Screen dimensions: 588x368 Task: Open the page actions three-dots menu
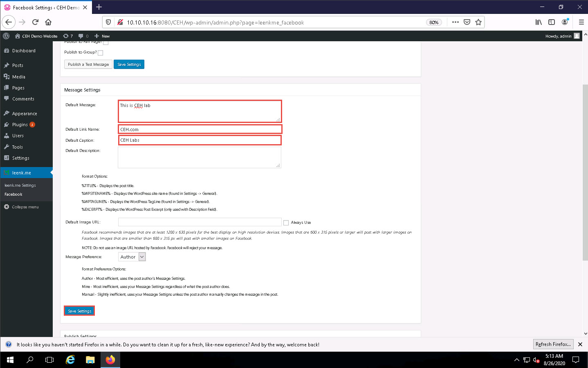pos(455,22)
